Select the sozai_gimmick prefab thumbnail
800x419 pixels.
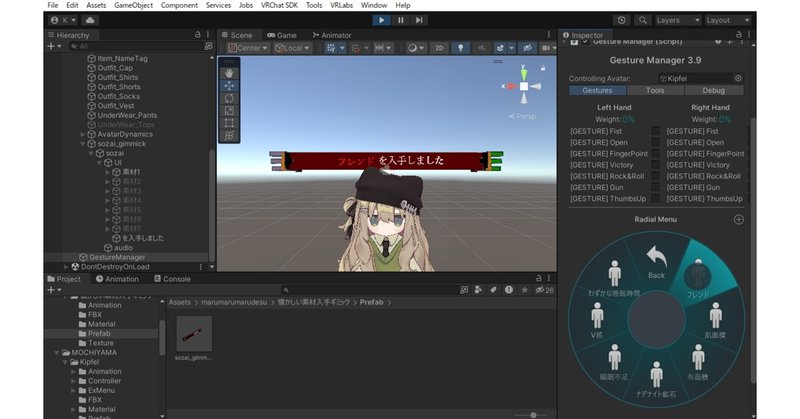point(194,334)
